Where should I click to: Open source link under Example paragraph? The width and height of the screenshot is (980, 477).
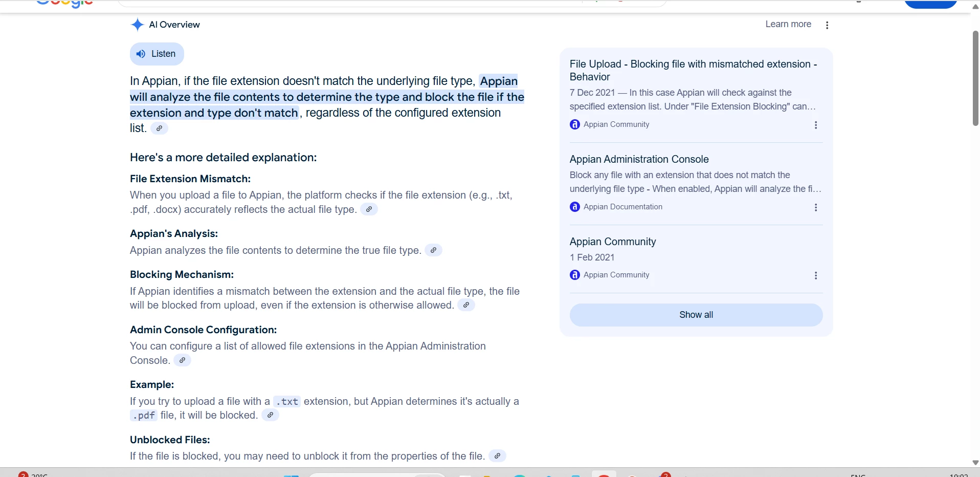270,415
